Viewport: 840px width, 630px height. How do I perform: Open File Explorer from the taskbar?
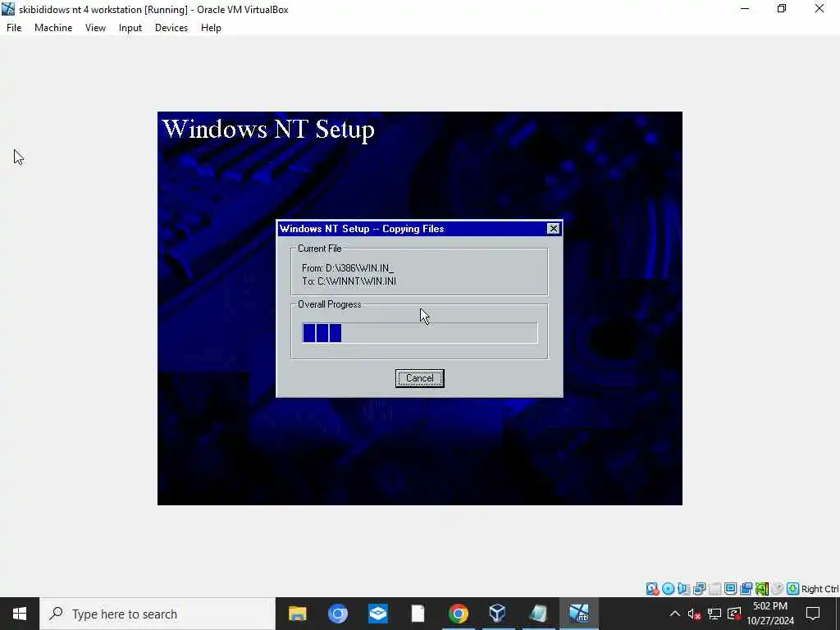[x=297, y=614]
